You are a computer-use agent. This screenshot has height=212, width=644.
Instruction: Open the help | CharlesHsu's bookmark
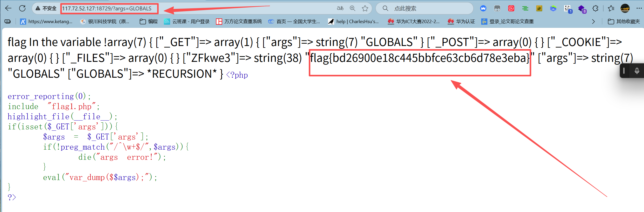tap(353, 21)
